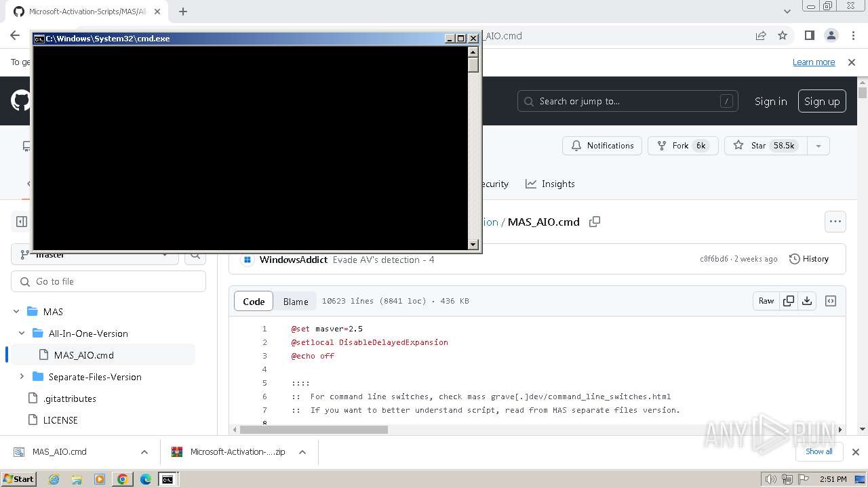The height and width of the screenshot is (488, 868).
Task: View the file History
Action: pos(809,259)
